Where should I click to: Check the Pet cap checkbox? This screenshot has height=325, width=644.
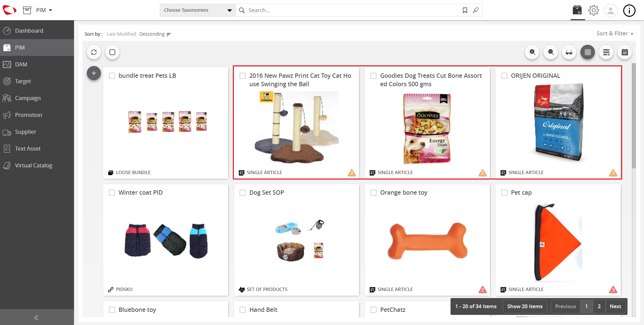pyautogui.click(x=504, y=193)
